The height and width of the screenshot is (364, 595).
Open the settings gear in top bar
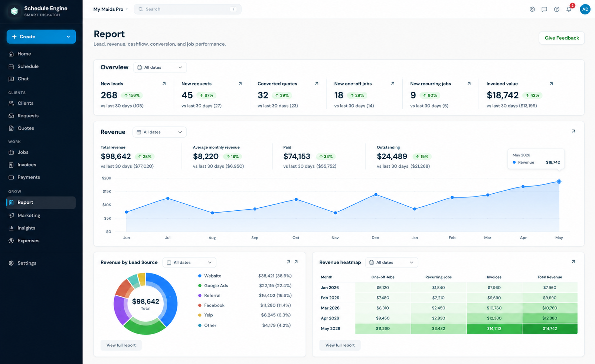tap(532, 9)
